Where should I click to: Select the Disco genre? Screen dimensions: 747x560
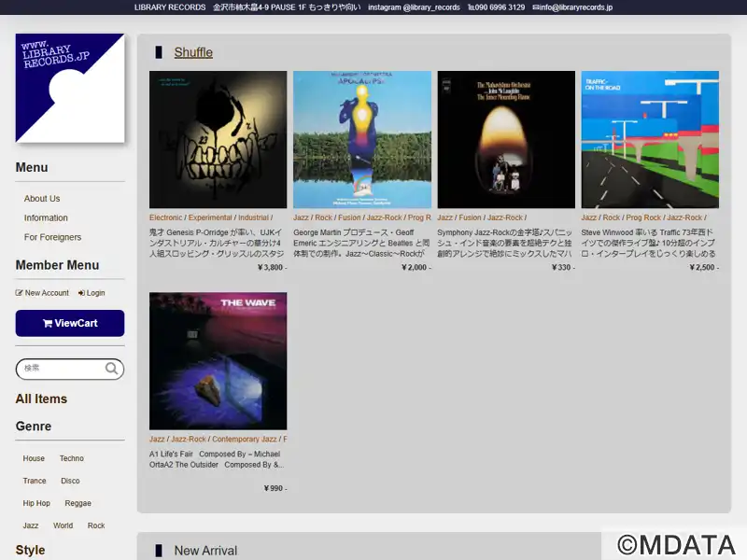pyautogui.click(x=70, y=481)
